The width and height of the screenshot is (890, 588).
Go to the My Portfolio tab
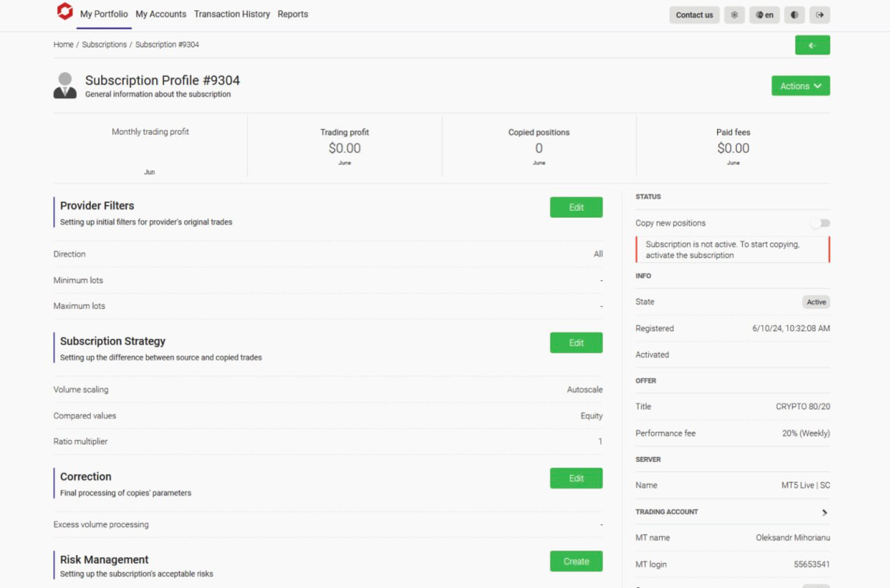tap(104, 14)
